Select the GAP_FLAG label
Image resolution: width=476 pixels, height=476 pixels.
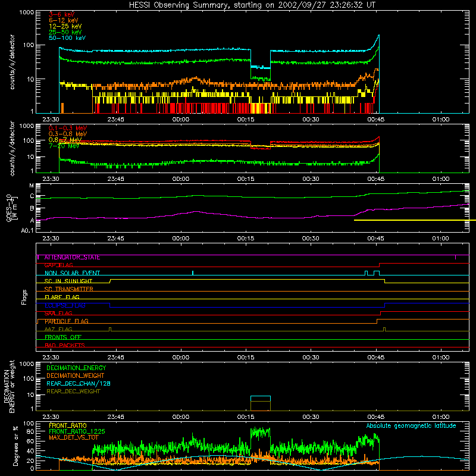[x=58, y=265]
